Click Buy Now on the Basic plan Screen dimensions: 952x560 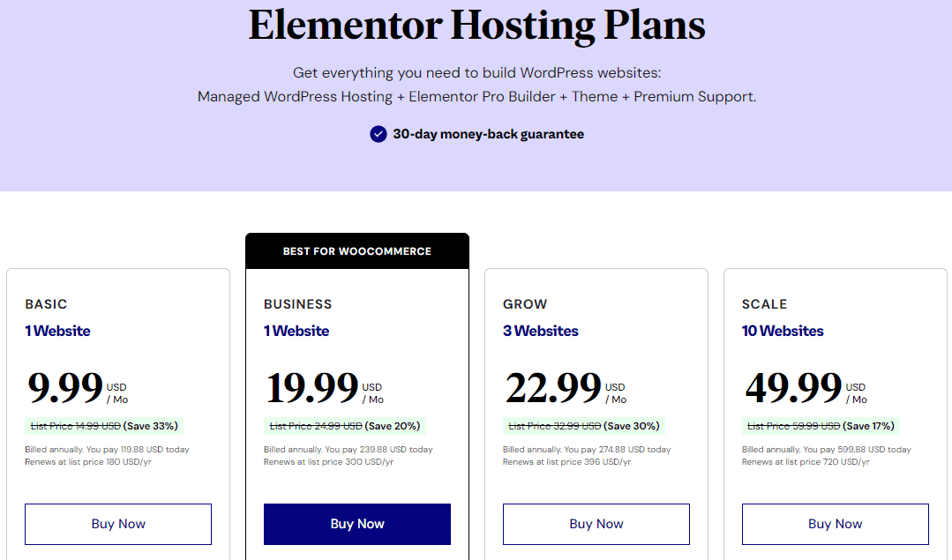117,524
